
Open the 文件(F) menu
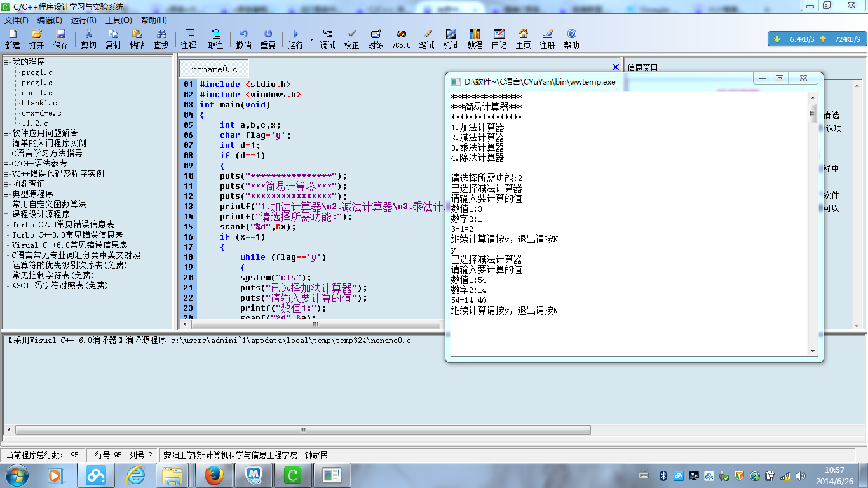17,20
